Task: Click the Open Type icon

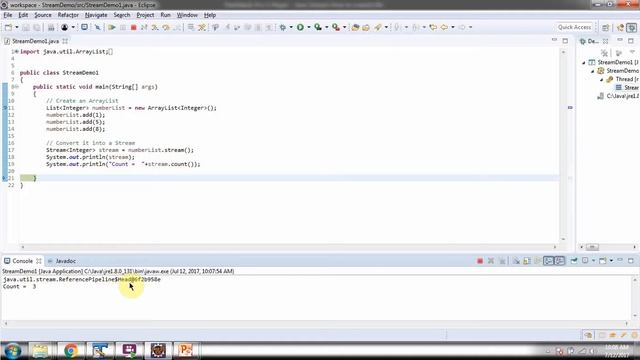Action: [355, 27]
